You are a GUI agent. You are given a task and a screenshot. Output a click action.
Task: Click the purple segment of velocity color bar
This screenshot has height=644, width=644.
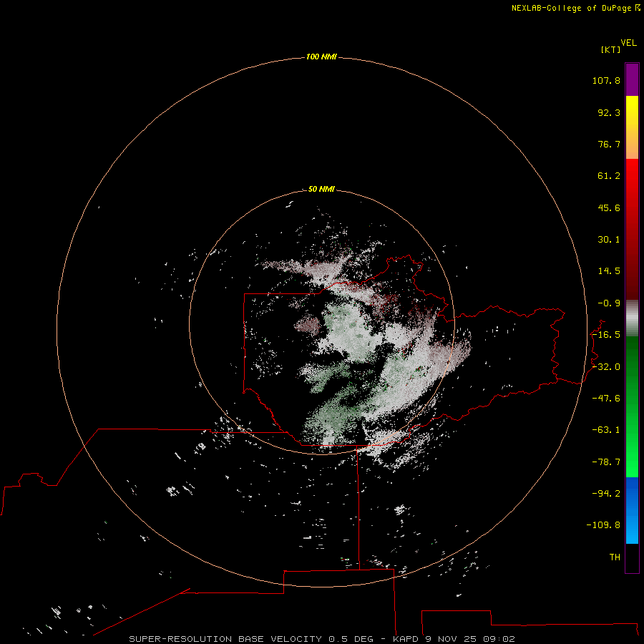632,79
